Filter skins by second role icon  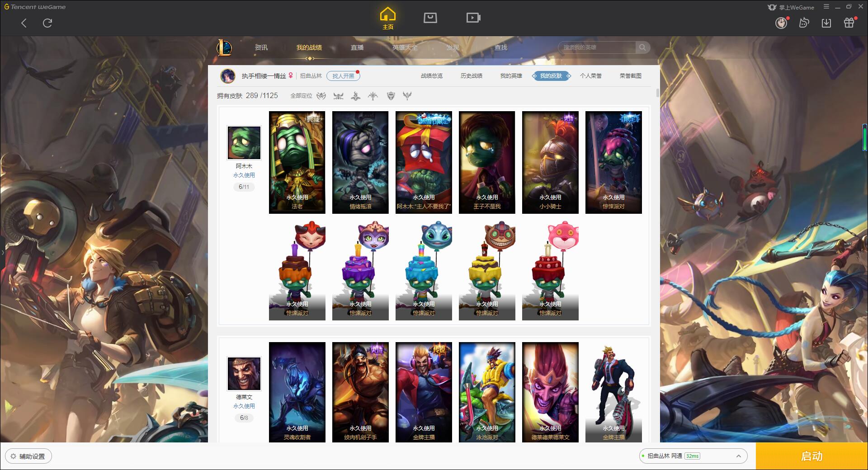[x=338, y=96]
